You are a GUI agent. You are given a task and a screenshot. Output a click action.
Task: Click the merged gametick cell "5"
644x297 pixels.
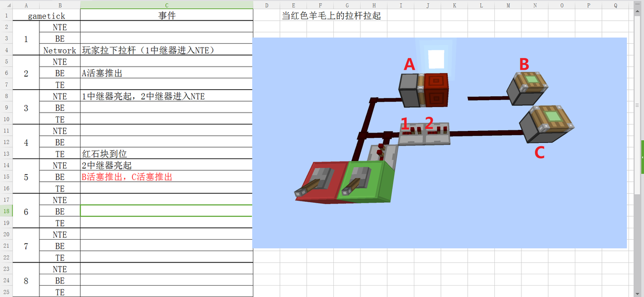26,177
